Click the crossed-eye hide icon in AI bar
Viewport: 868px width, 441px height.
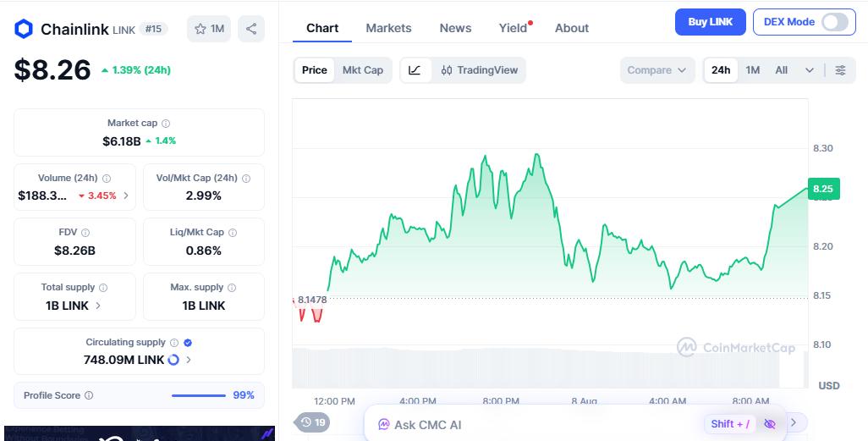(770, 424)
